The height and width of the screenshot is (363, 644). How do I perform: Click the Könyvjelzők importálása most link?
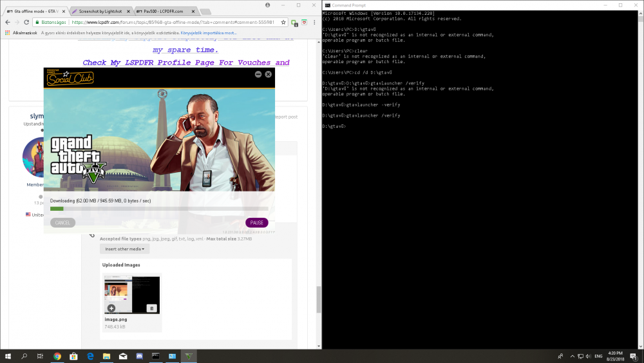(x=208, y=33)
